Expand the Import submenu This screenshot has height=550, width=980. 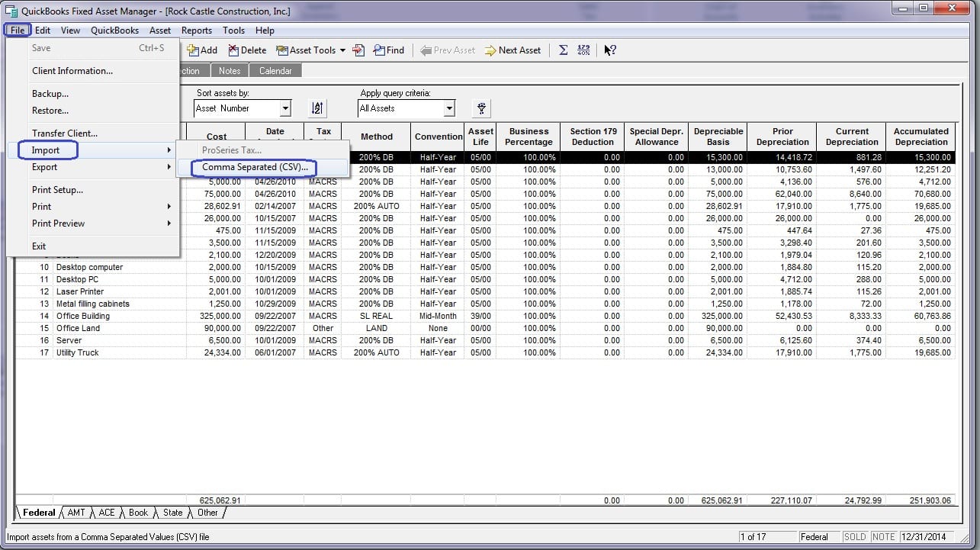[x=93, y=150]
